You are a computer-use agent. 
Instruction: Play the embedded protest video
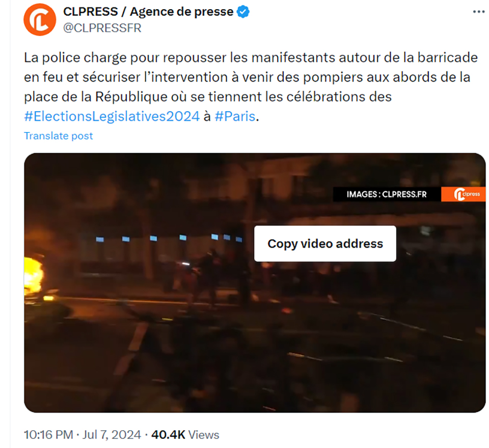(x=255, y=283)
